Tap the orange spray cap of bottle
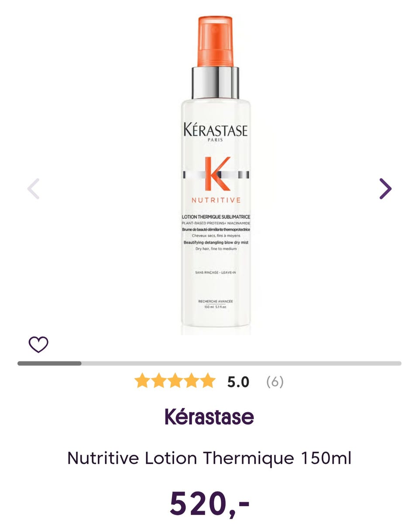The height and width of the screenshot is (532, 419). (x=216, y=41)
